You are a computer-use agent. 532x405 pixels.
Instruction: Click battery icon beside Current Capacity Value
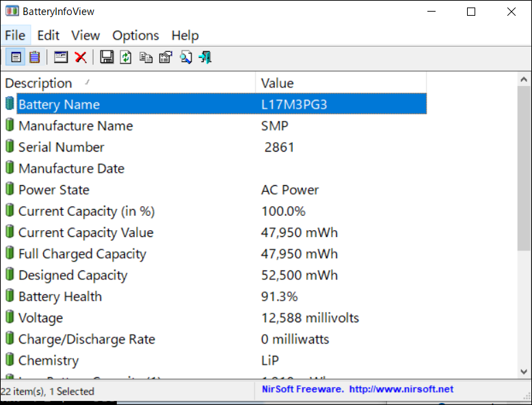coord(10,232)
